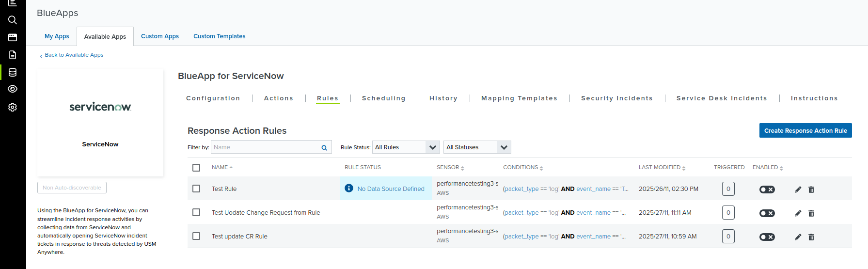The width and height of the screenshot is (868, 269).
Task: Switch to the Available Apps tab
Action: (x=105, y=37)
